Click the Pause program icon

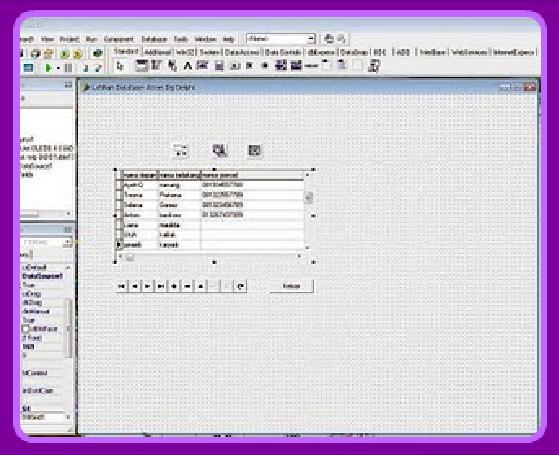69,67
